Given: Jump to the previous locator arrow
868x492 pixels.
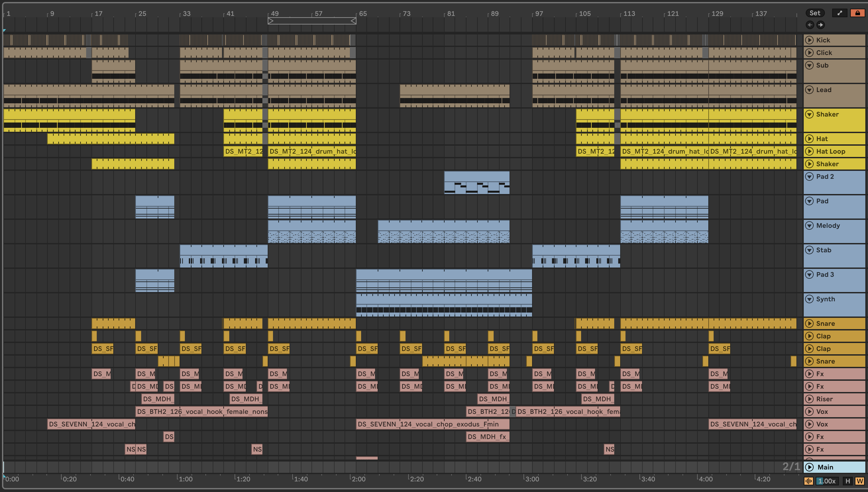Looking at the screenshot, I should pos(810,25).
